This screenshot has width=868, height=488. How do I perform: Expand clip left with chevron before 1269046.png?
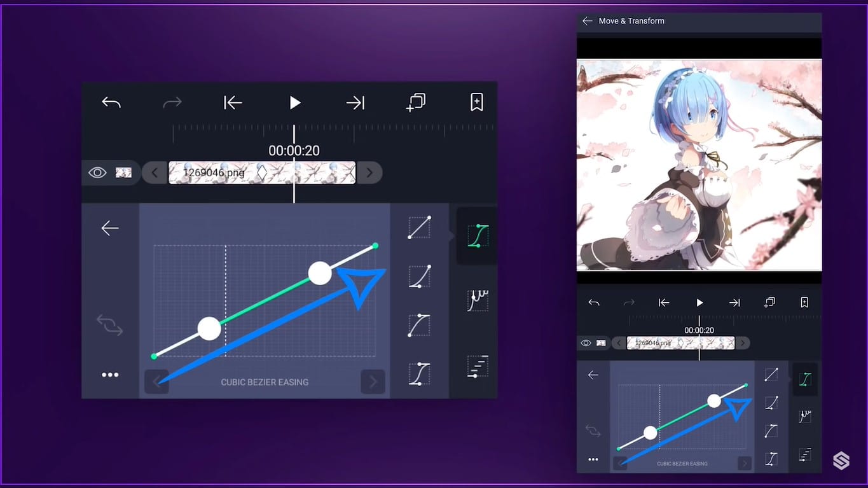click(155, 172)
